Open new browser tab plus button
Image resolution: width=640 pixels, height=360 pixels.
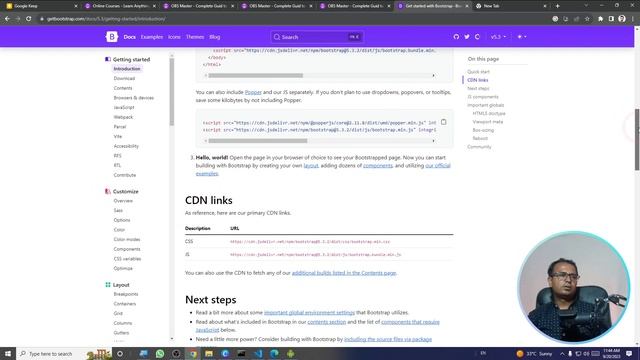(x=557, y=6)
